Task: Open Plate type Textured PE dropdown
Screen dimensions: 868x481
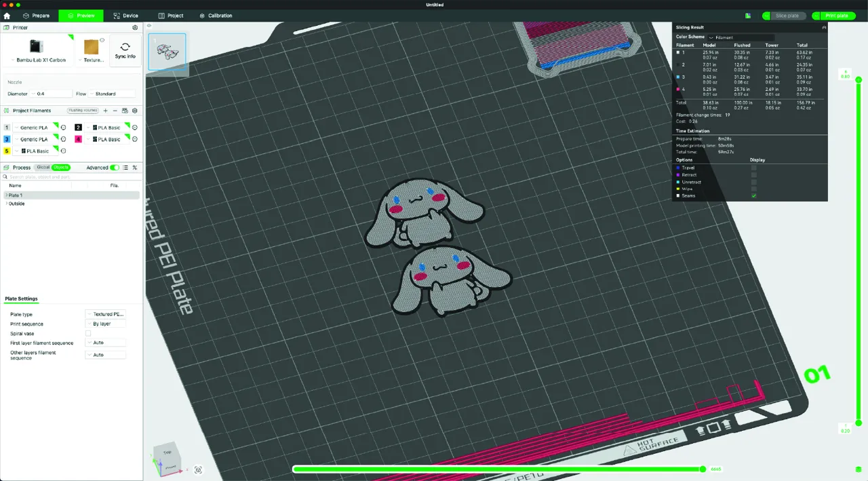Action: pos(106,314)
